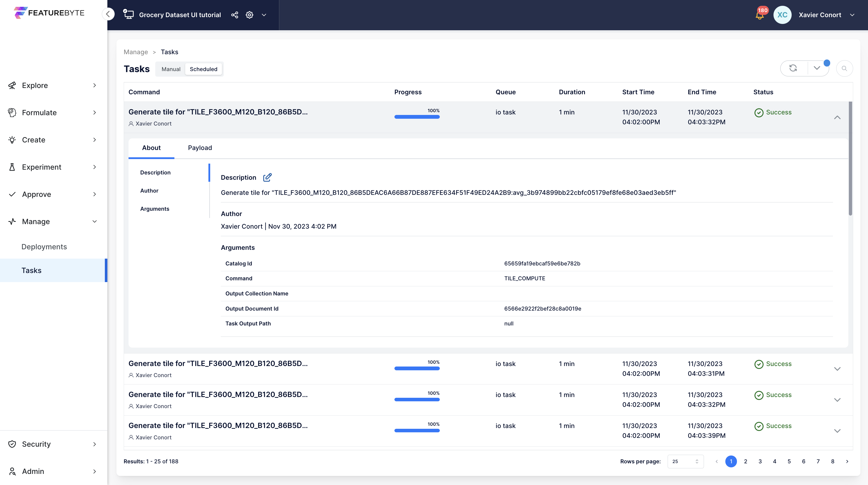Click the search magnifier icon
The image size is (868, 485).
[844, 68]
